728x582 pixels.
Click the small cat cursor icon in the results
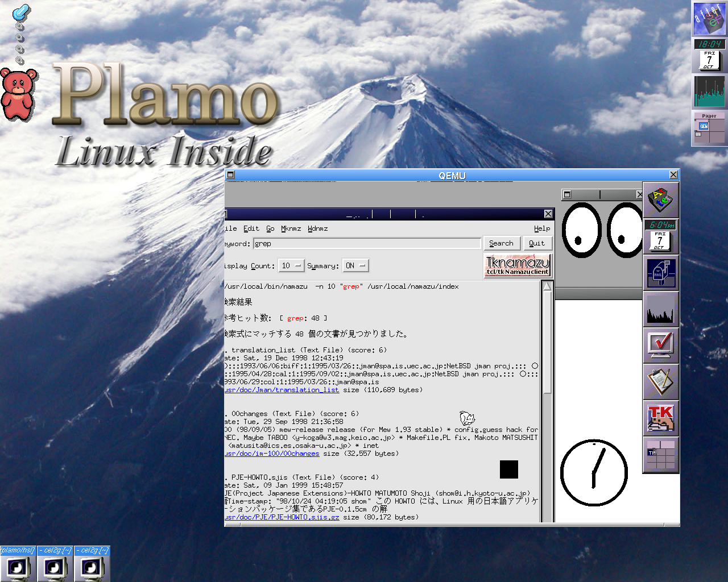point(467,419)
